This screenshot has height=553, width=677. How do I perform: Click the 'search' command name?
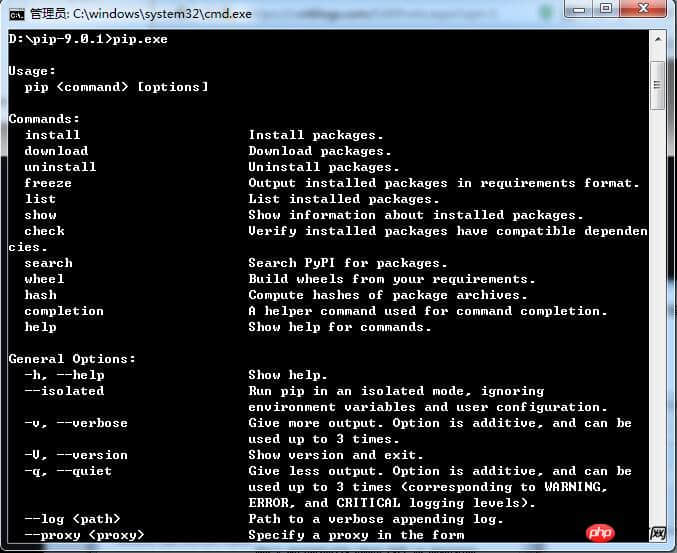pos(48,263)
